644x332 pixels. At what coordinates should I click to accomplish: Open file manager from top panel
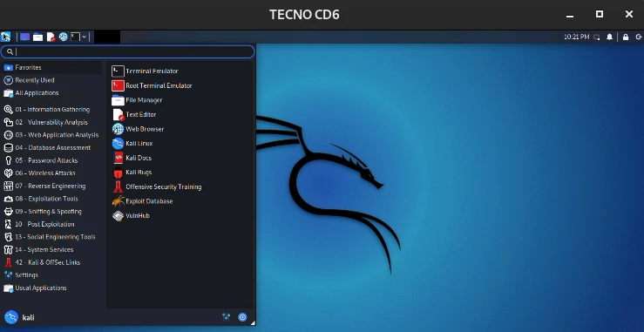click(37, 37)
